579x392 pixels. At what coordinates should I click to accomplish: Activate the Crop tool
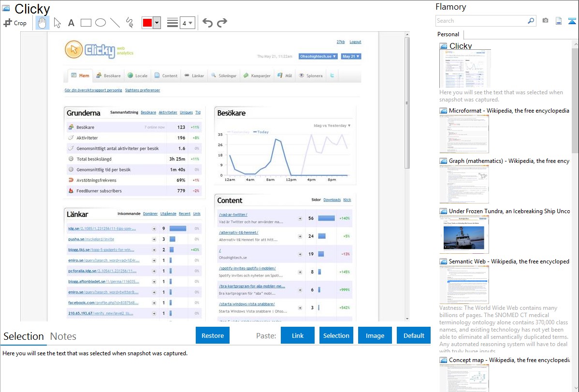click(x=15, y=23)
